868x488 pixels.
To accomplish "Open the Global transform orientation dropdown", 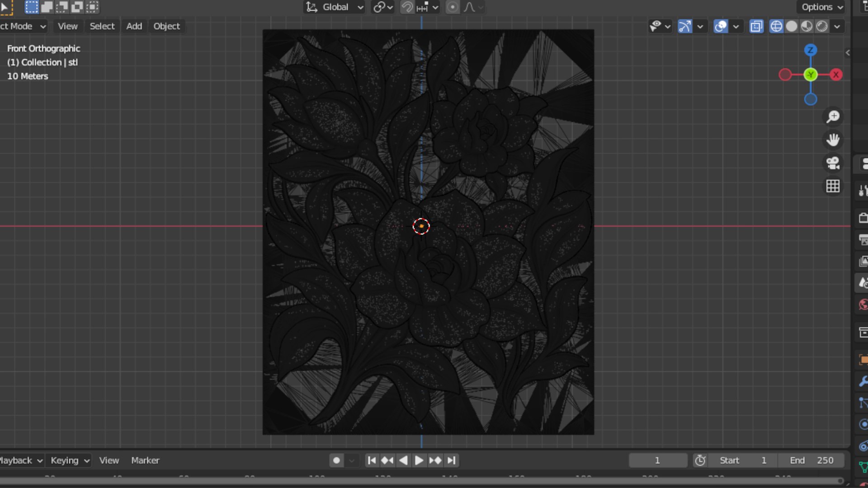I will click(x=334, y=7).
